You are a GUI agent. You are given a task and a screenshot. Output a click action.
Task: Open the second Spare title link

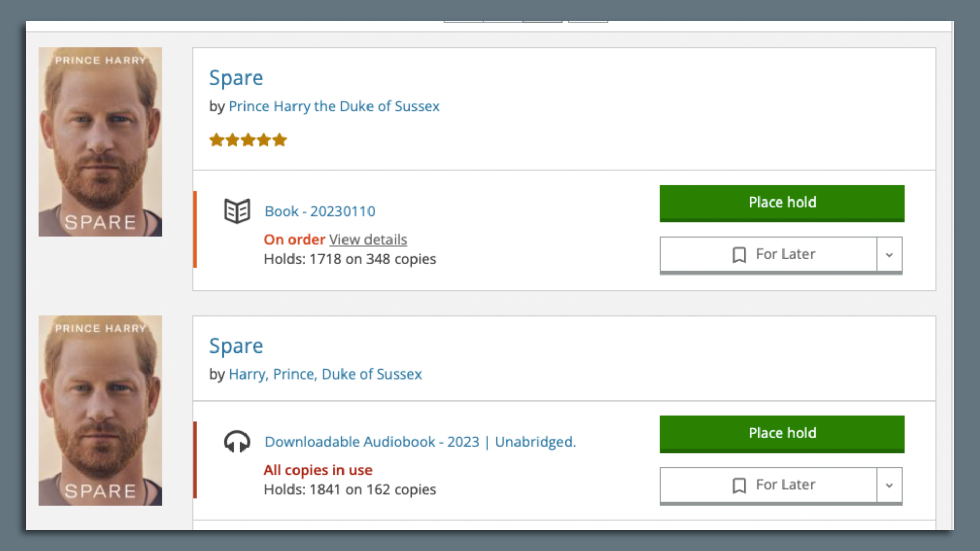236,346
